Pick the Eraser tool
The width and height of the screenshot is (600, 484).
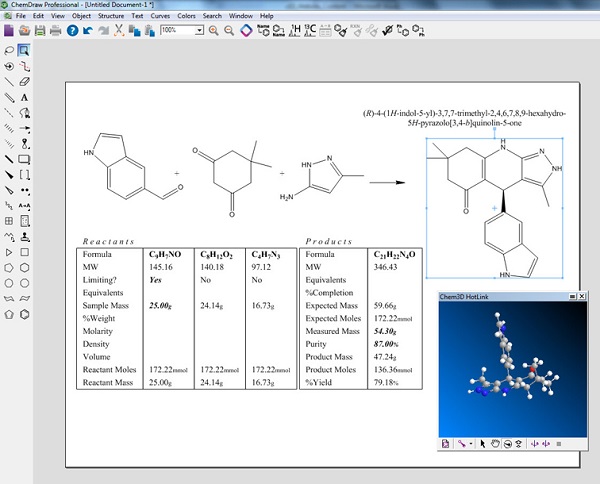click(x=24, y=82)
